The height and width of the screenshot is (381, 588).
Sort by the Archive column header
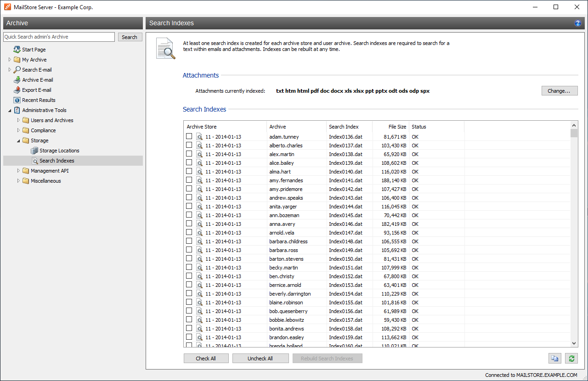(x=296, y=127)
